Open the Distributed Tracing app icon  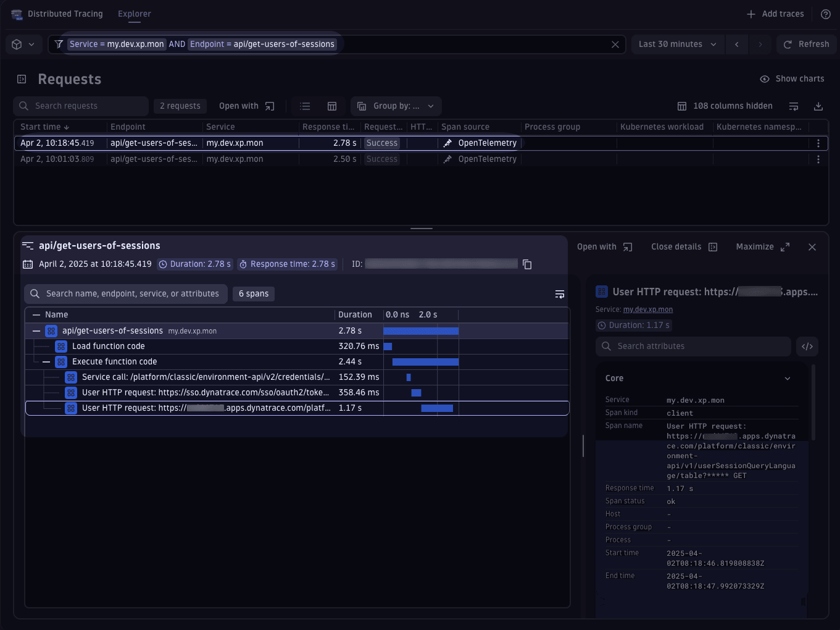[17, 14]
